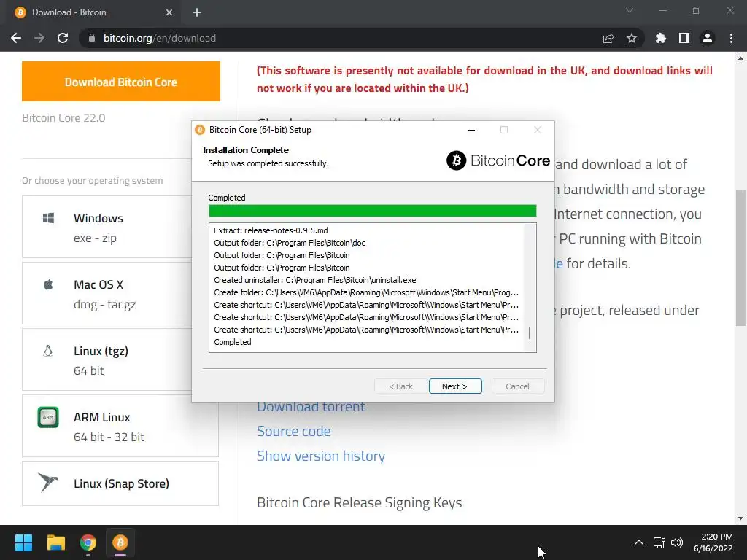Click the Cancel button in Setup dialog

517,386
